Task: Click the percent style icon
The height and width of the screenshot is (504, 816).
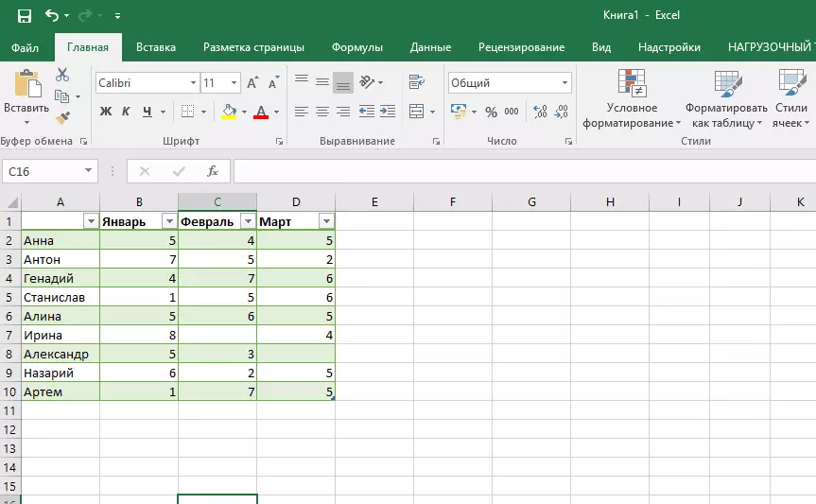Action: coord(491,112)
